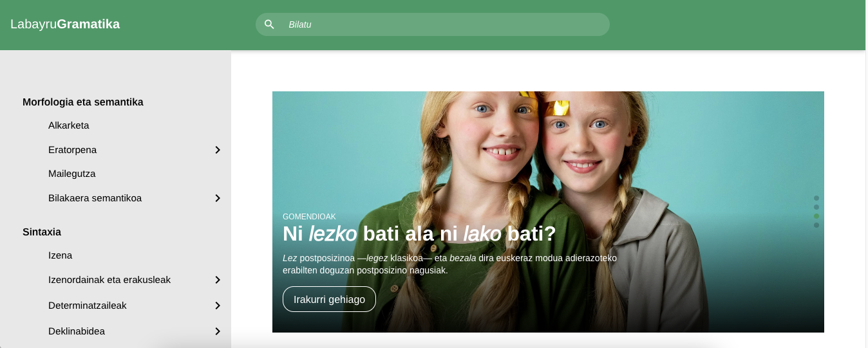Click the GOMENDIOAK label on banner
The image size is (868, 348).
coord(309,217)
